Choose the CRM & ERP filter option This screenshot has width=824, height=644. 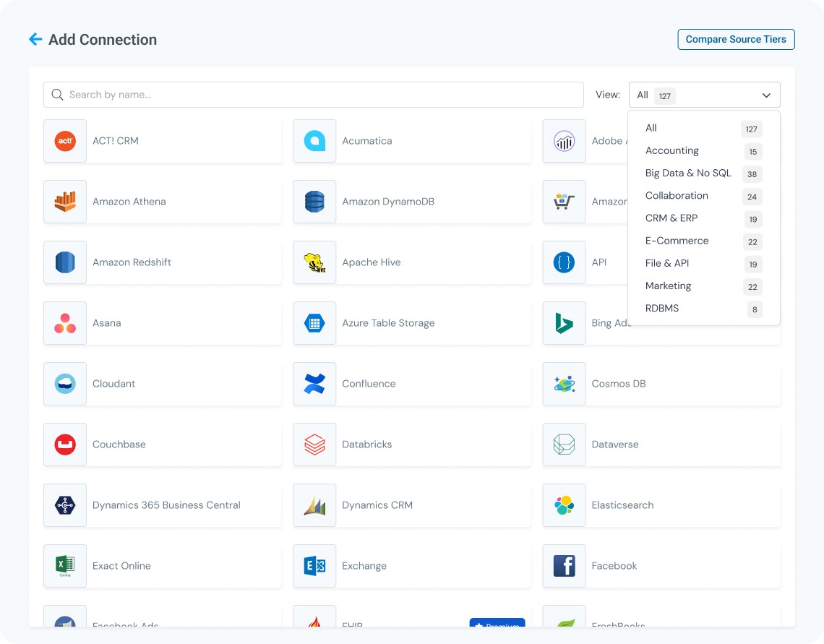704,218
